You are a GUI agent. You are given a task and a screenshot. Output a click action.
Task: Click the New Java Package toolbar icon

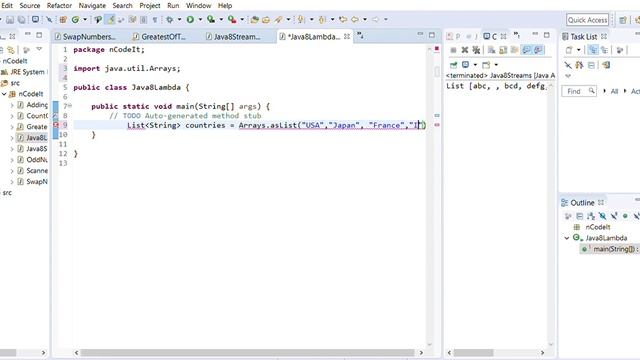click(x=63, y=19)
